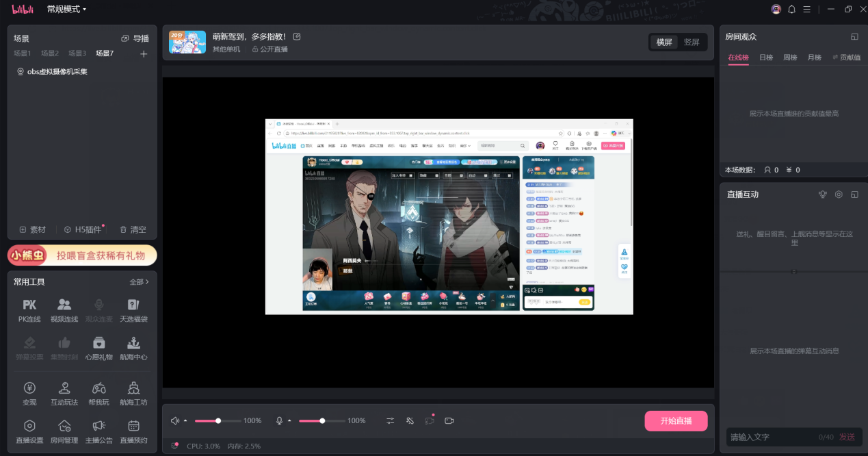Click 清空 to clear sources
The height and width of the screenshot is (456, 868).
coord(133,229)
